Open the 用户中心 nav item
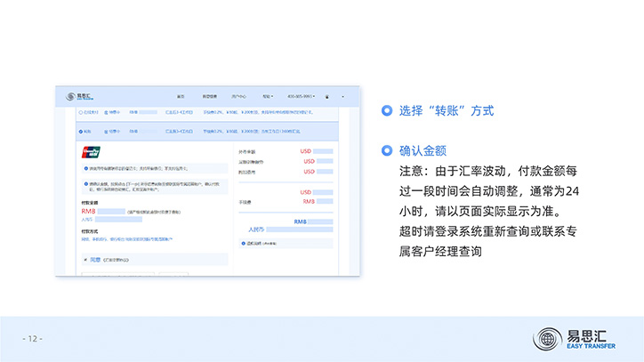Image resolution: width=644 pixels, height=362 pixels. pos(238,95)
